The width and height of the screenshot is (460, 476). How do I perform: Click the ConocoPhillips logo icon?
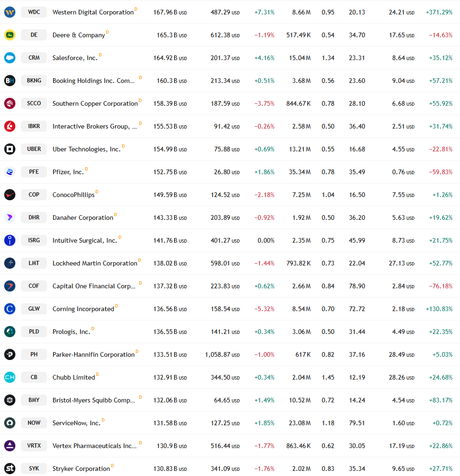10,195
